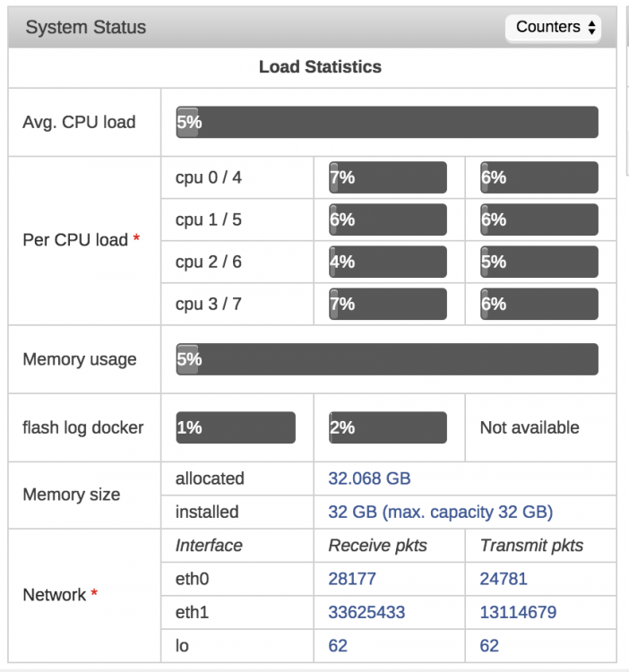Click the log usage bar showing 2%
Screen dimensions: 629x672
point(388,427)
